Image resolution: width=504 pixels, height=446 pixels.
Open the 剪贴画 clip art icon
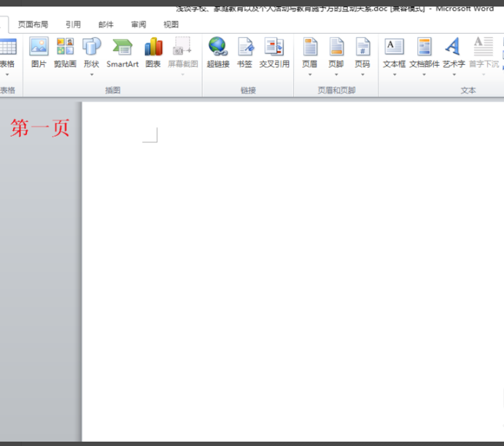click(65, 46)
